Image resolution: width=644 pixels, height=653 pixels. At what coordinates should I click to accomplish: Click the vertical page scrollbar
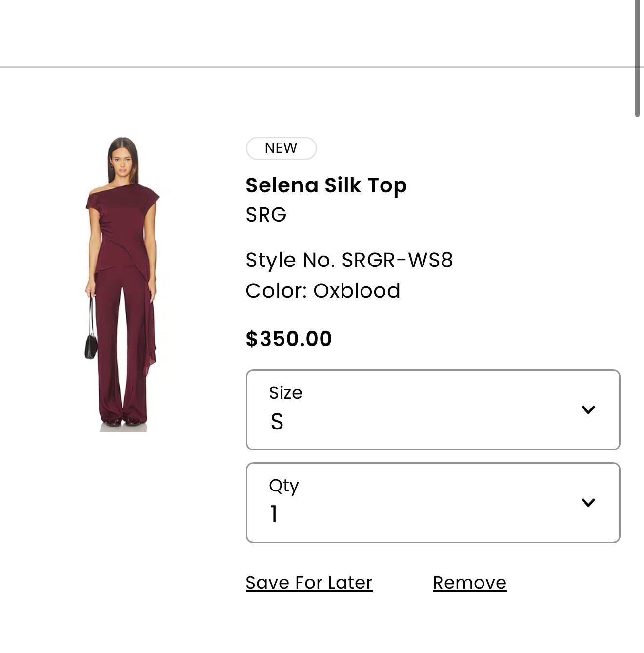point(637,59)
